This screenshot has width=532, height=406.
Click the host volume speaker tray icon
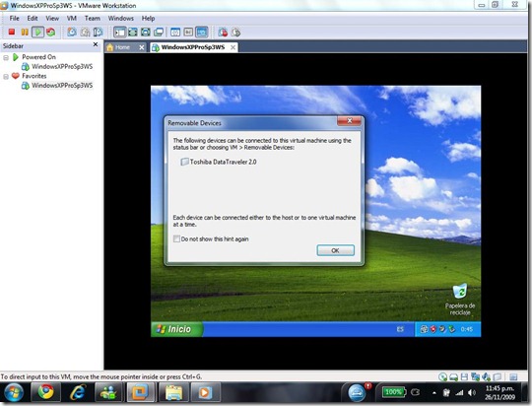point(472,393)
